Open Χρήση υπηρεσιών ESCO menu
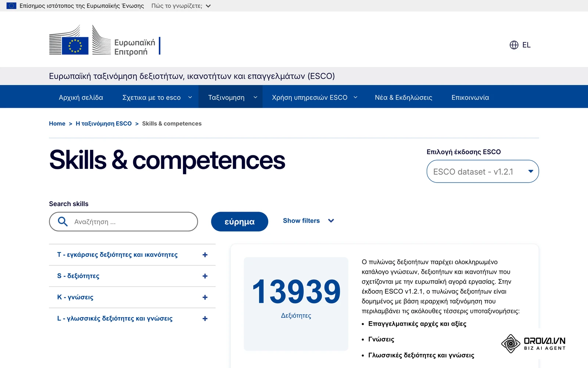 (314, 97)
